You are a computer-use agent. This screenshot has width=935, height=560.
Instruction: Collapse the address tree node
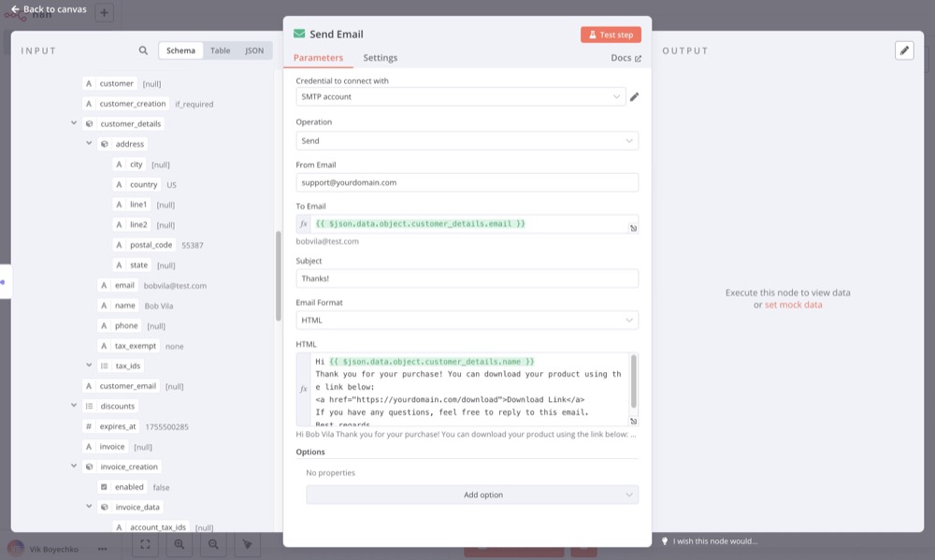tap(89, 144)
